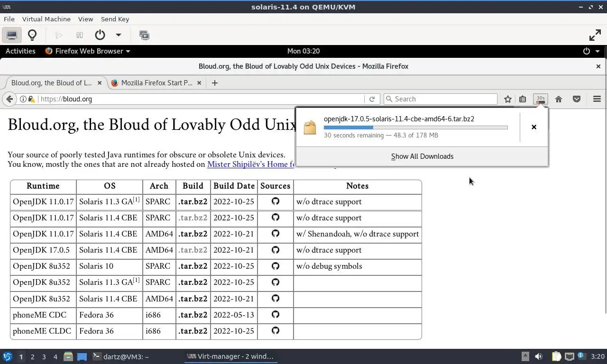
Task: Open GitHub sources for phoneME CLDC
Action: 276,331
